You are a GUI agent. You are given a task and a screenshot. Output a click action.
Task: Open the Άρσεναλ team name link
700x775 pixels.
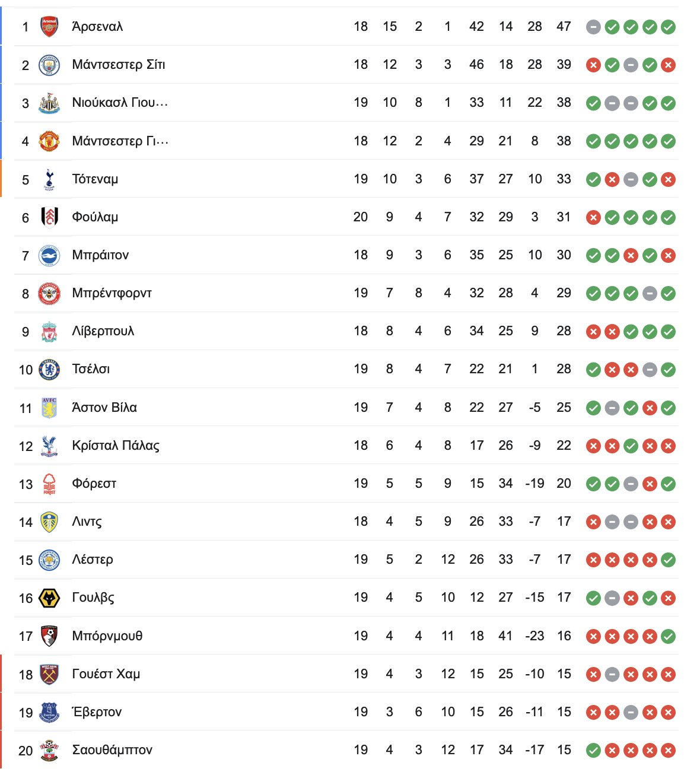97,27
